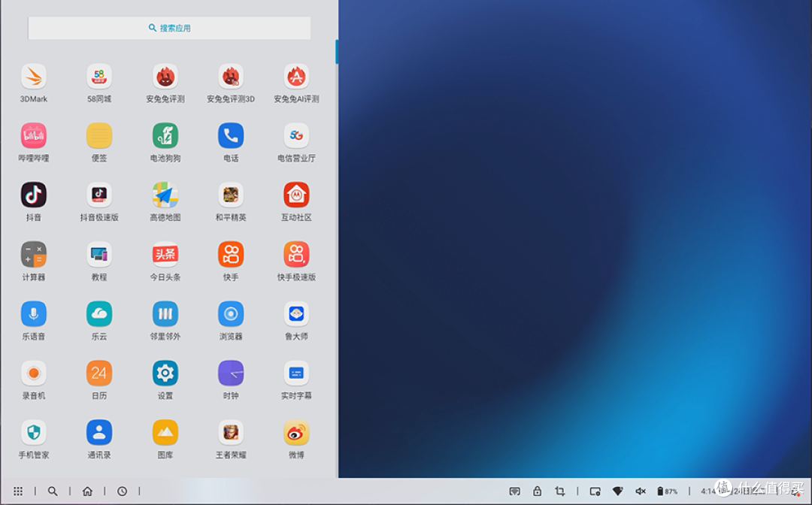Open the 浏览器 browser app
Viewport: 812px width, 505px height.
[x=231, y=314]
